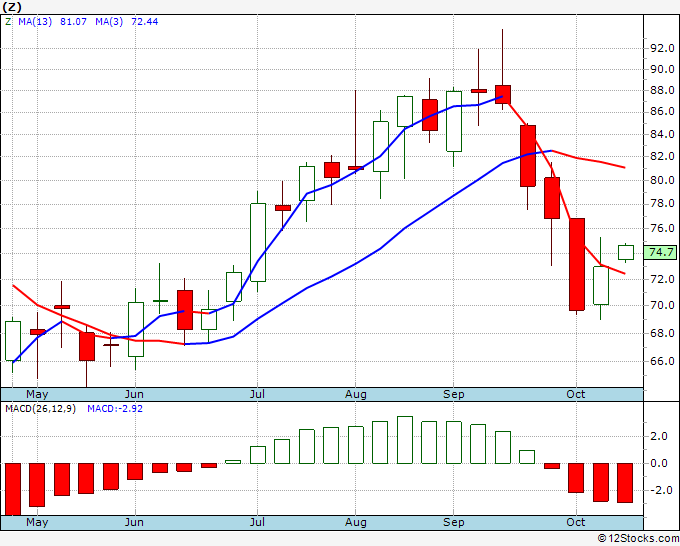Select the Jul label on price timeline
The height and width of the screenshot is (546, 680).
pyautogui.click(x=257, y=394)
